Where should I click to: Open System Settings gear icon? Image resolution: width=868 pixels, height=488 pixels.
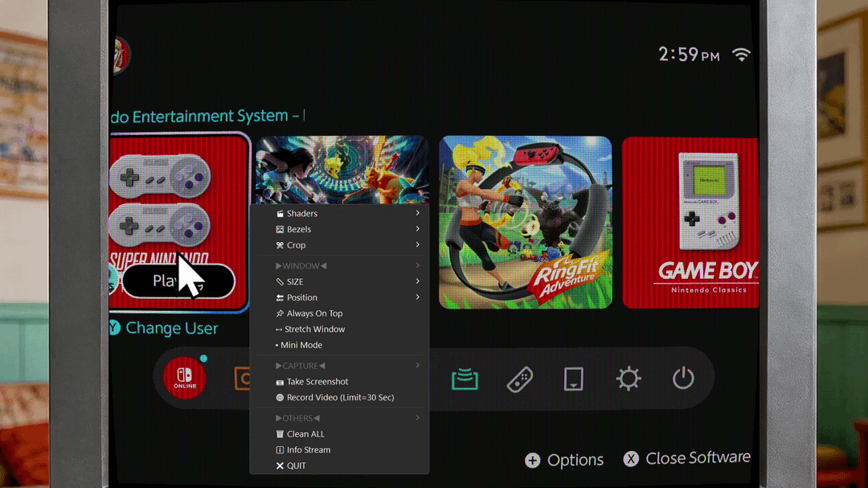pos(628,379)
